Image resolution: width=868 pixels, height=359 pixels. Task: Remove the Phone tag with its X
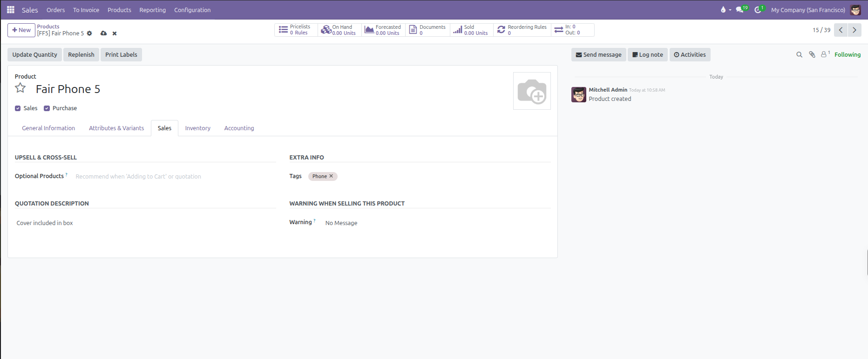tap(331, 176)
